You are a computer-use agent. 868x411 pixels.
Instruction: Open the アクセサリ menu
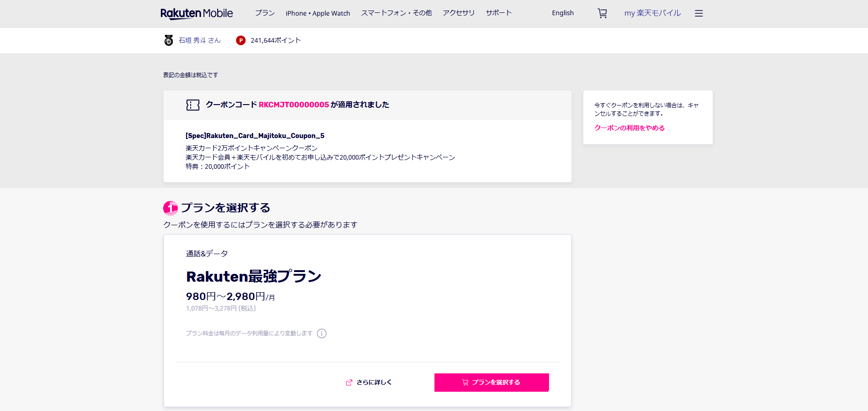point(459,13)
